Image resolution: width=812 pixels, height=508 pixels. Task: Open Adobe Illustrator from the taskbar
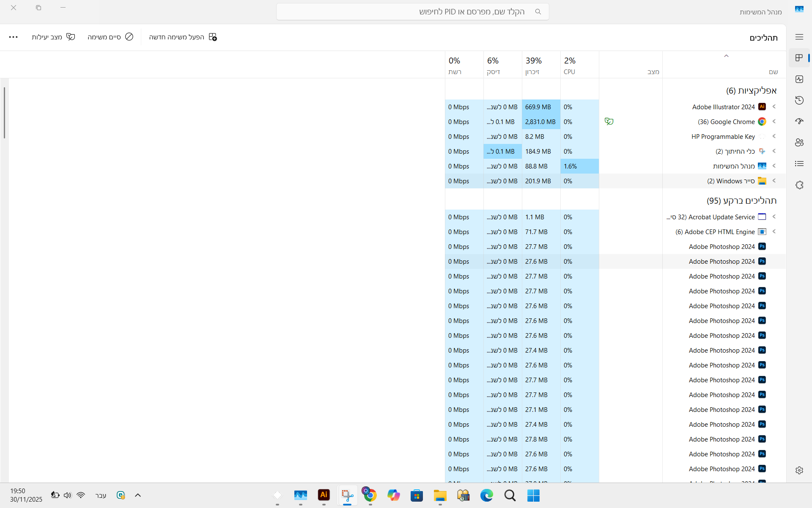tap(324, 495)
